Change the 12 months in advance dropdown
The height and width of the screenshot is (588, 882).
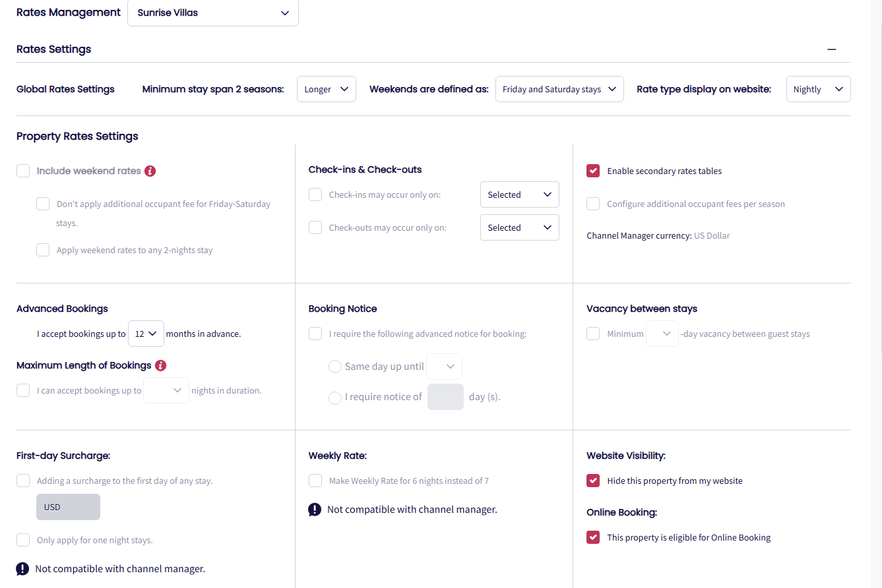click(146, 334)
